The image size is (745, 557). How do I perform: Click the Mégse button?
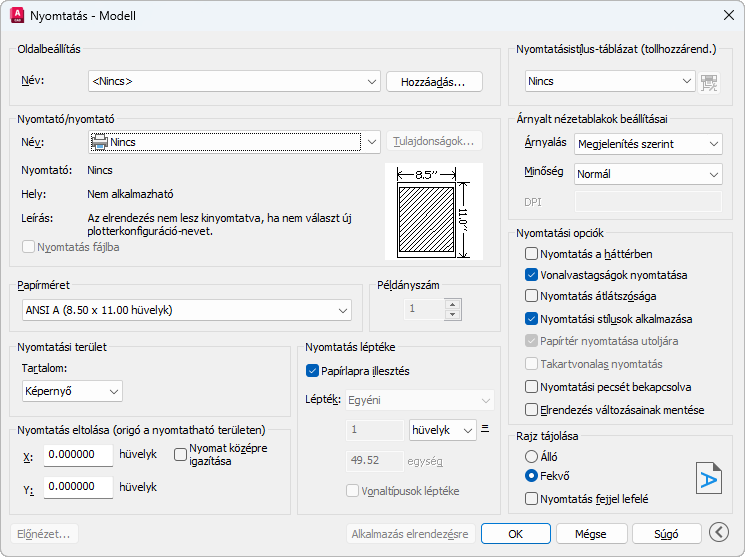click(591, 533)
